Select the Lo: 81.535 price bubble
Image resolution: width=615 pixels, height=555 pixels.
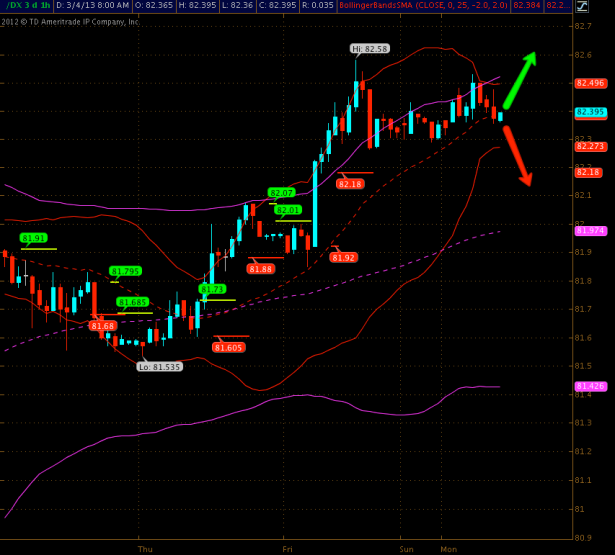(x=159, y=366)
